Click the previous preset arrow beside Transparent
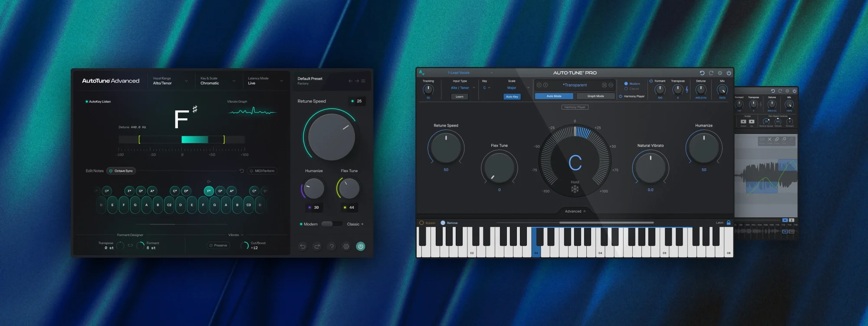The width and height of the screenshot is (868, 326). click(539, 85)
